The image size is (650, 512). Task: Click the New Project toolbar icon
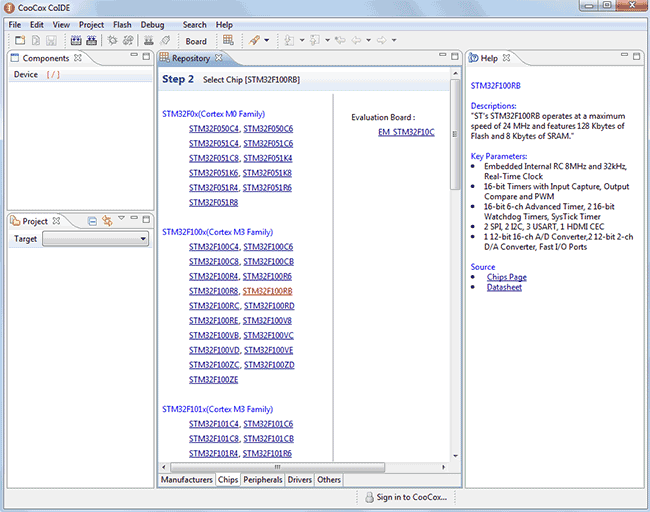19,40
